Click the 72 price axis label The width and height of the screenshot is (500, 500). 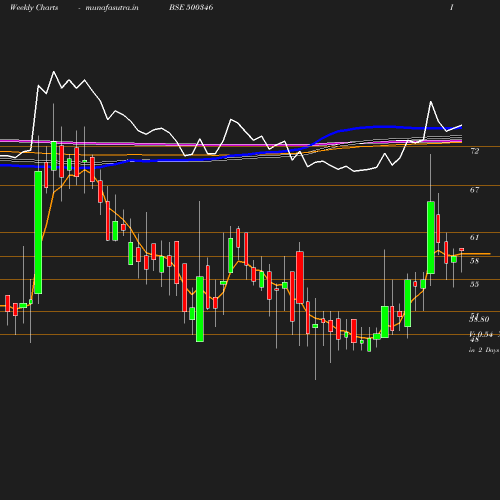click(x=474, y=151)
